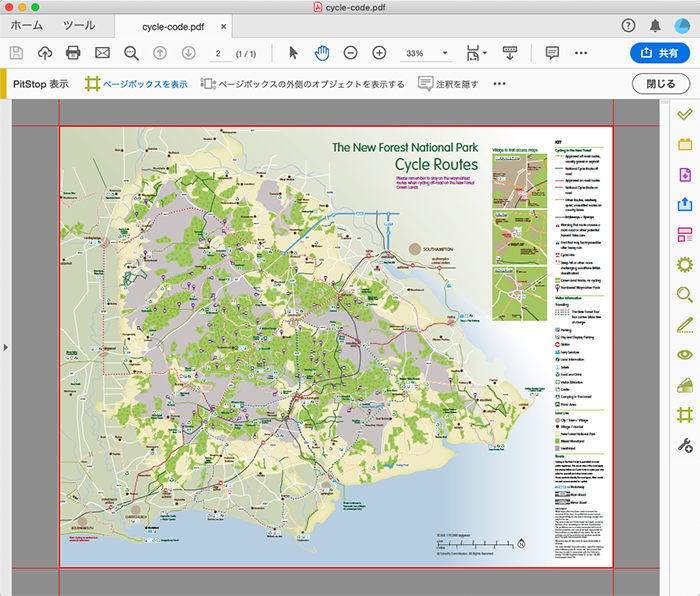Open fit page options dropdown
Image resolution: width=700 pixels, height=596 pixels.
click(476, 53)
